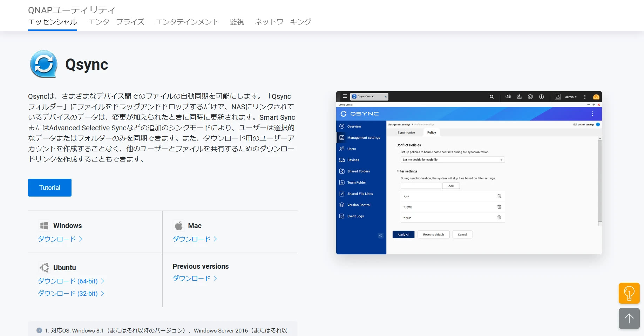Click the search magnifier in the Qsync screenshot
The width and height of the screenshot is (644, 336).
click(492, 97)
